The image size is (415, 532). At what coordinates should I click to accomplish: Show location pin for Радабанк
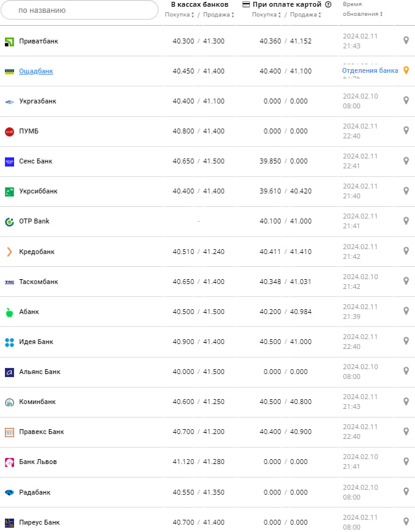405,491
